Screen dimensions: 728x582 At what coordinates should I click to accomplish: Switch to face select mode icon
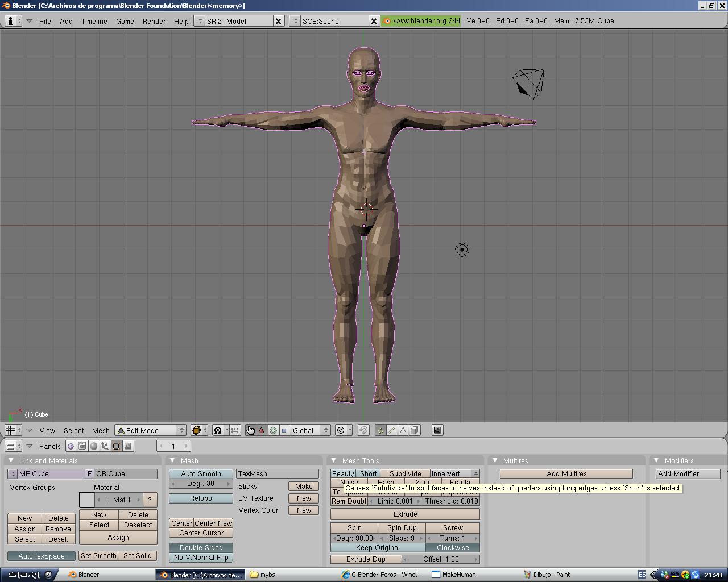(x=403, y=430)
